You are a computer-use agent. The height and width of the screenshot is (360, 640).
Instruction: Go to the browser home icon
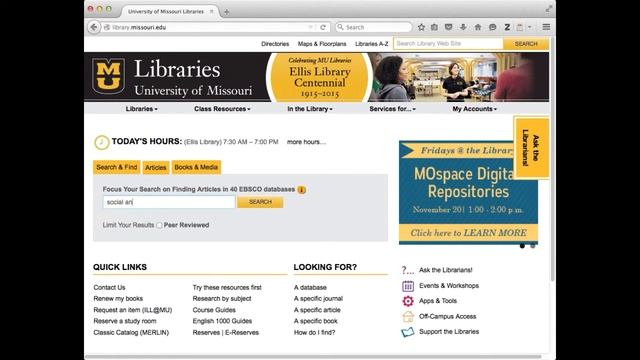[x=478, y=27]
